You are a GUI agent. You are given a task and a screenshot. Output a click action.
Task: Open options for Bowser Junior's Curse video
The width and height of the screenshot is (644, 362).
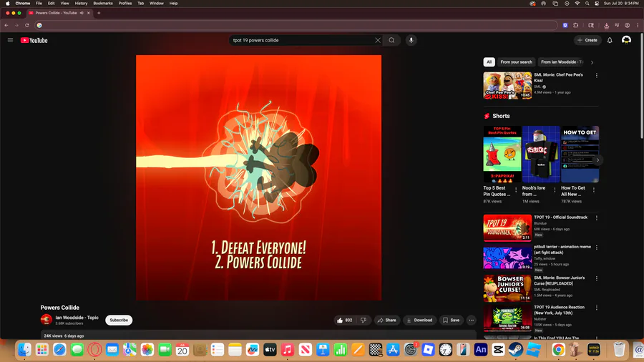tap(596, 278)
